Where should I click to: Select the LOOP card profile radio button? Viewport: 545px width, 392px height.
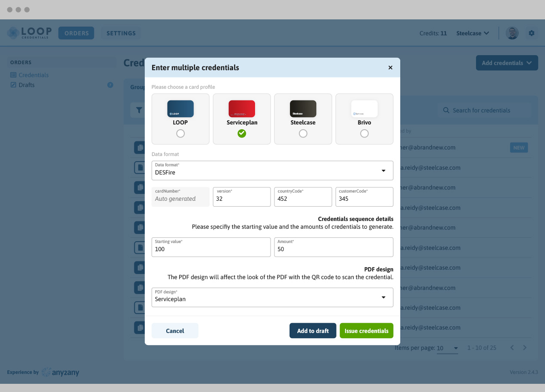click(181, 134)
